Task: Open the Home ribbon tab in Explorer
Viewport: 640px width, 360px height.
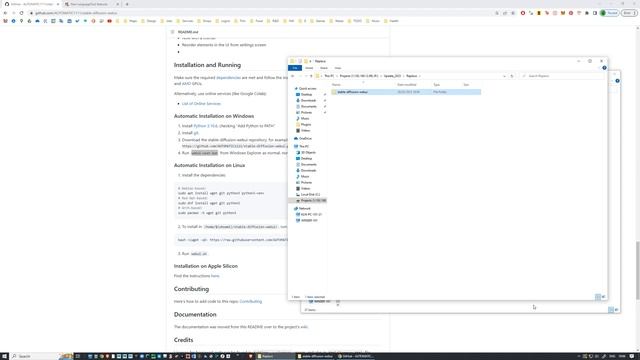Action: click(309, 68)
